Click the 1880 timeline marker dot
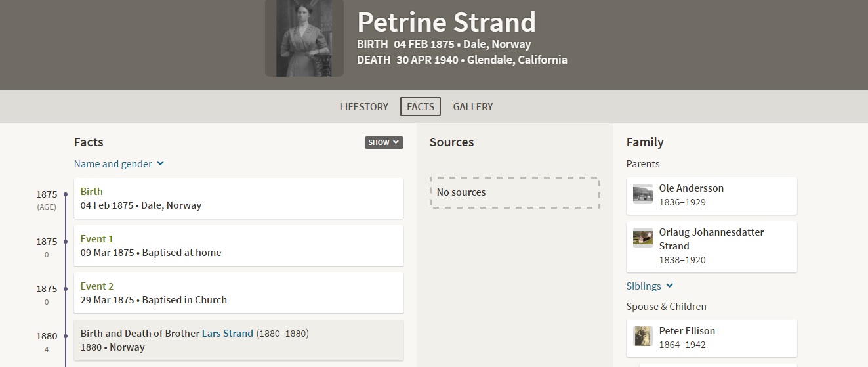The width and height of the screenshot is (868, 367). click(66, 336)
